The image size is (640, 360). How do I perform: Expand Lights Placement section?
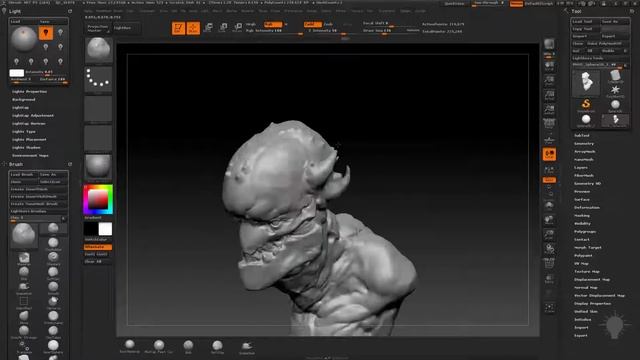pos(29,140)
